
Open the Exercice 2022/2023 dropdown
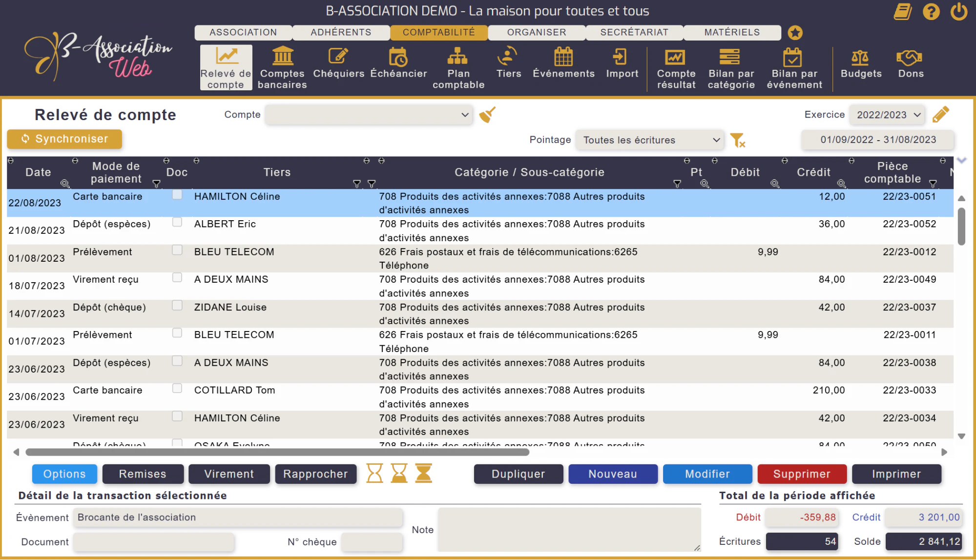tap(887, 115)
